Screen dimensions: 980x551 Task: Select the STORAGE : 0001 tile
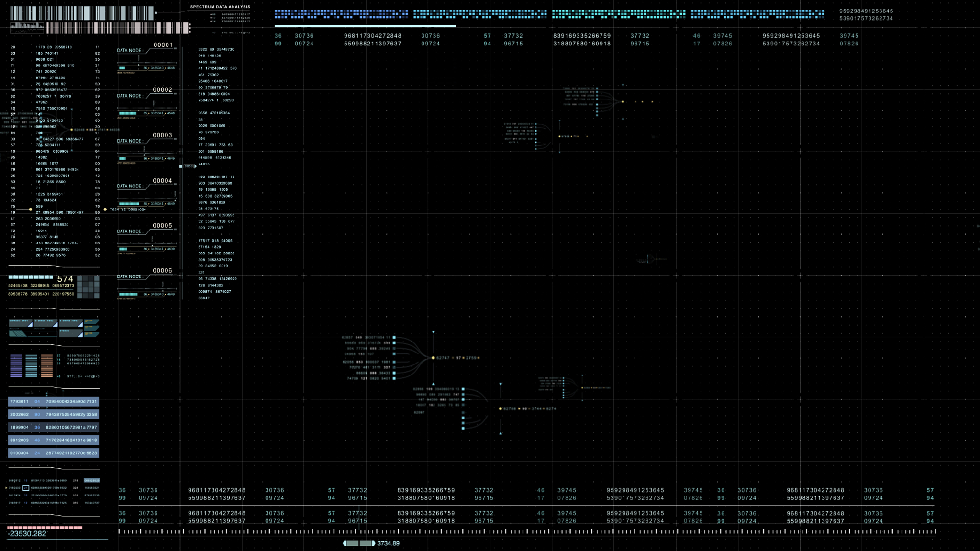(x=20, y=323)
